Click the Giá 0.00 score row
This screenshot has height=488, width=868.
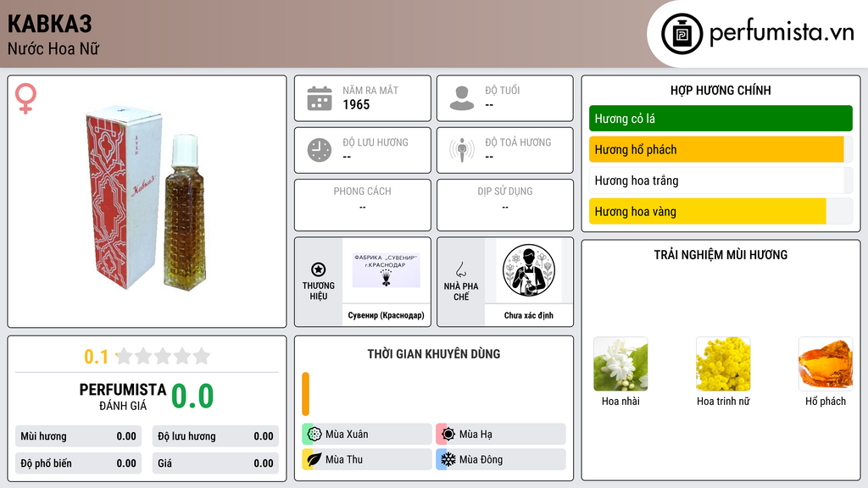(x=215, y=463)
